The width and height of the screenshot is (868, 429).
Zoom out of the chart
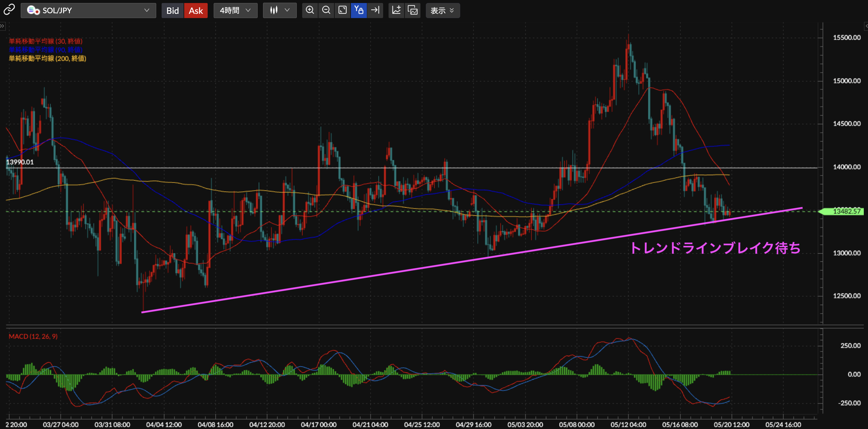point(326,11)
